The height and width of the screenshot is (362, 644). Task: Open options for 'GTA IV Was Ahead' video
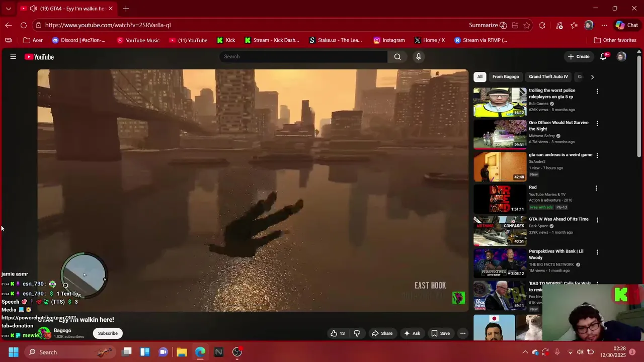pyautogui.click(x=597, y=220)
